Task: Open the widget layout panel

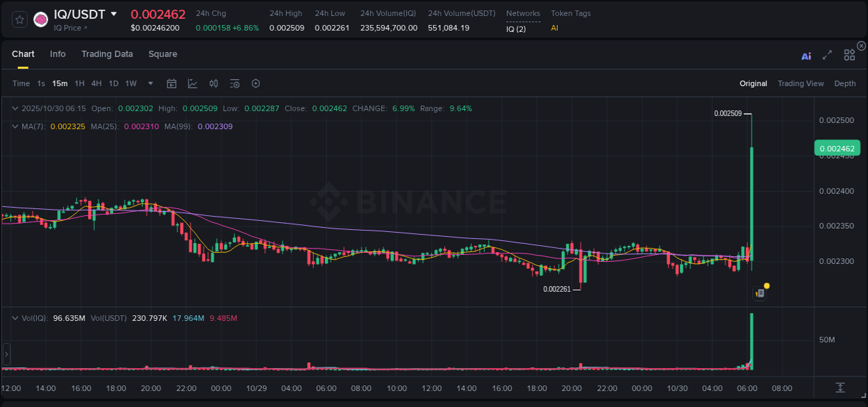Action: click(849, 56)
